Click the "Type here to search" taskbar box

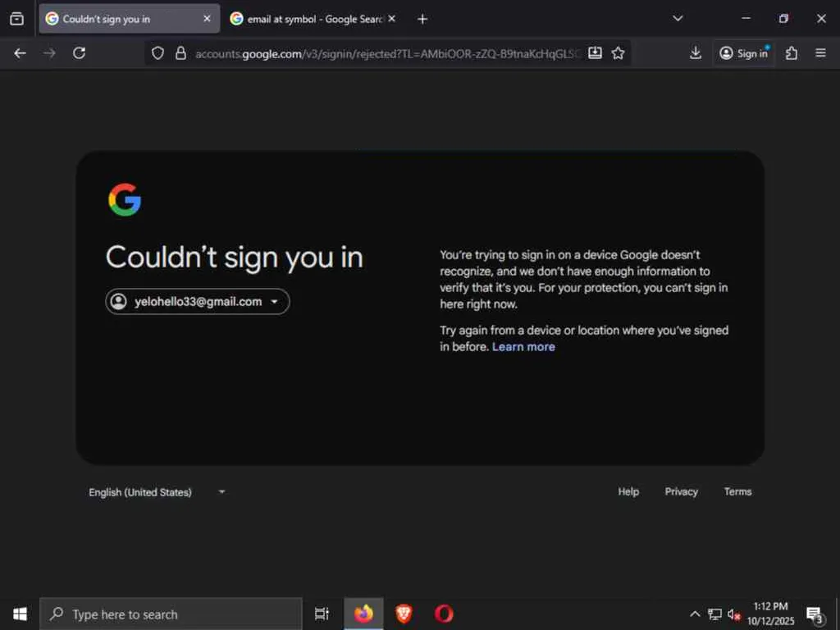pos(171,614)
